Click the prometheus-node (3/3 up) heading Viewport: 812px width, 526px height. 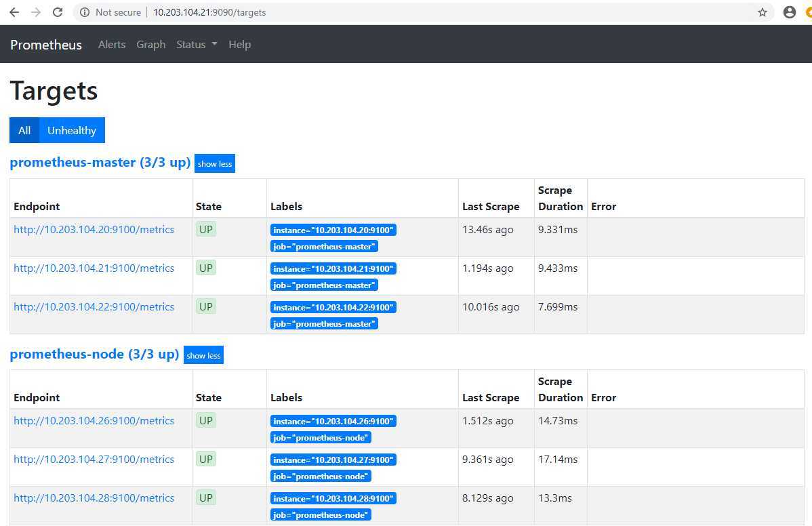click(94, 354)
